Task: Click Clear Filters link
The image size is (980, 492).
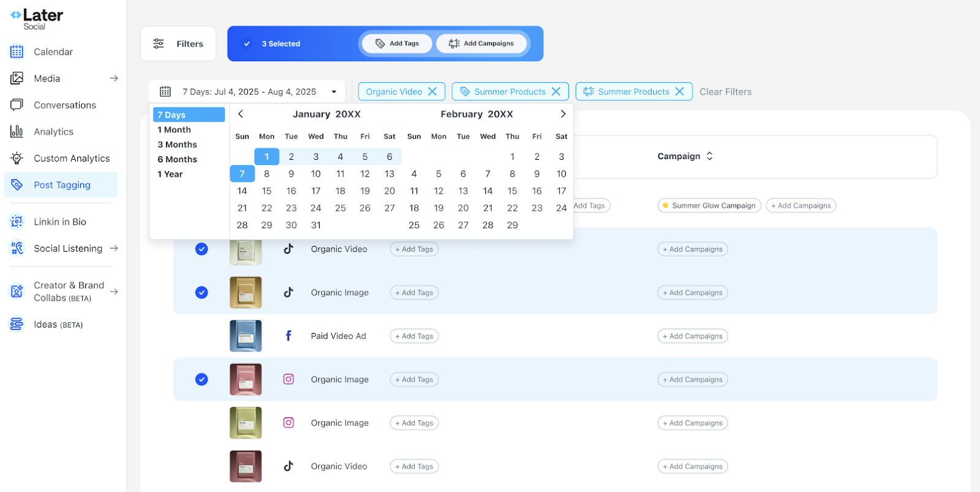Action: [725, 92]
